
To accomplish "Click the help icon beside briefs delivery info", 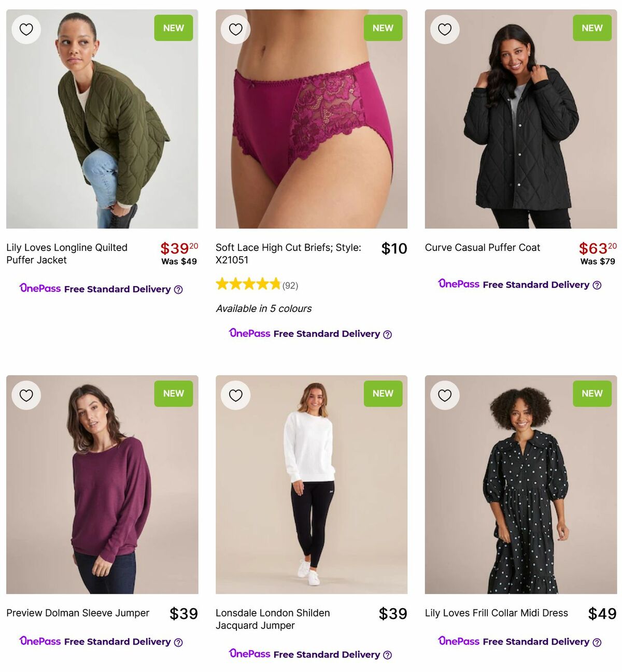I will (387, 334).
